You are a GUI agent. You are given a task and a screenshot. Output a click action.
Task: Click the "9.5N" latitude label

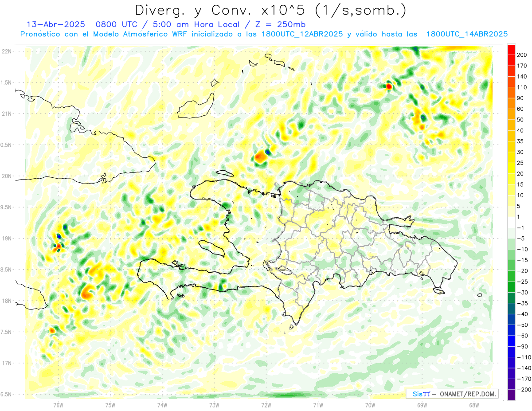click(x=7, y=207)
